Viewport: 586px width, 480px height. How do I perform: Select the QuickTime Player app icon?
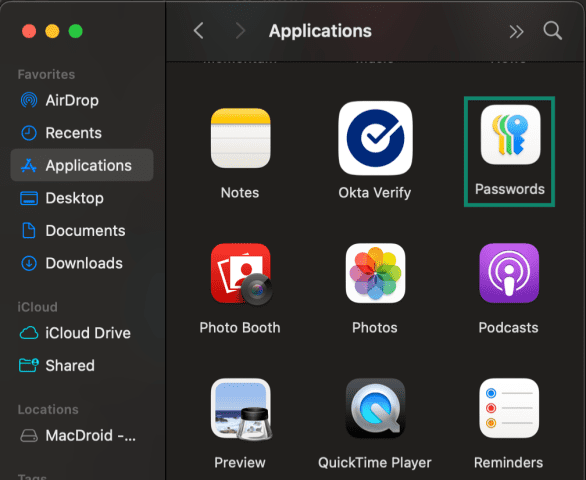tap(375, 408)
